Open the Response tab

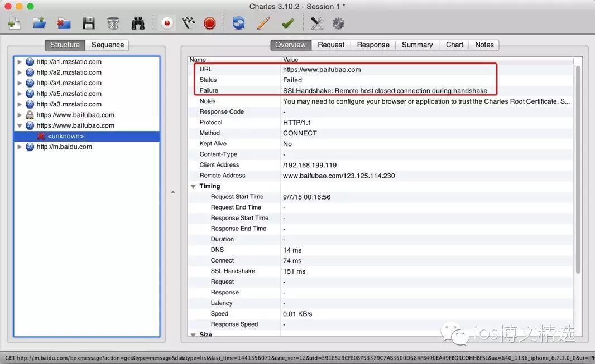(x=373, y=45)
